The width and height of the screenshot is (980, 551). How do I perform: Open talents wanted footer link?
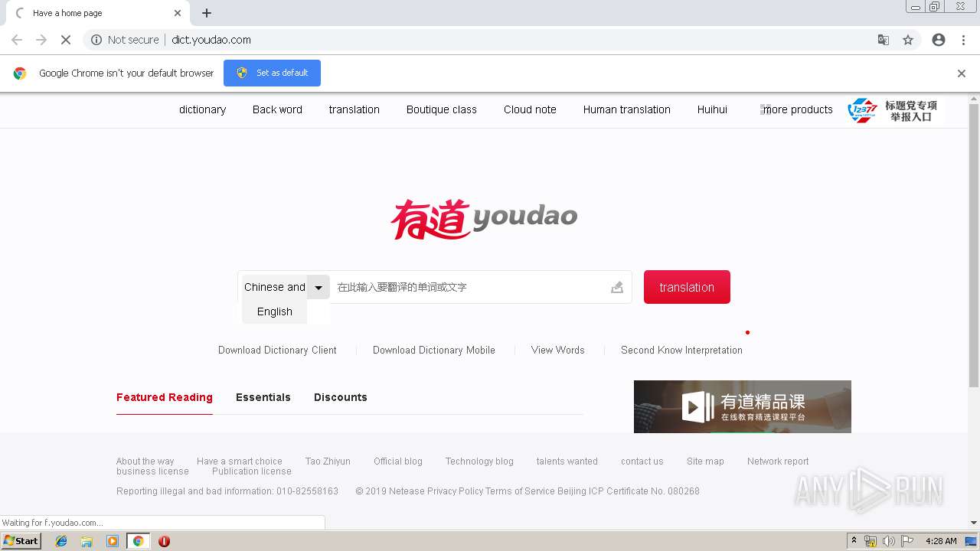[567, 461]
